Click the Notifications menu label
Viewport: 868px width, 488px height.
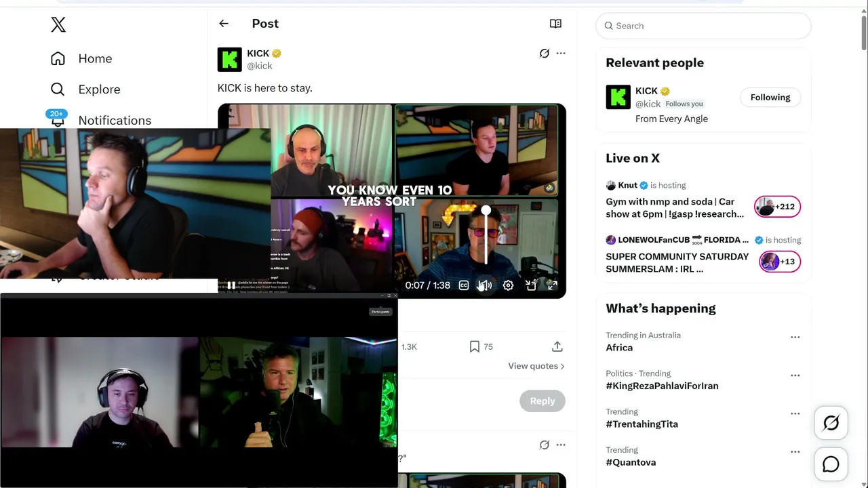point(115,120)
